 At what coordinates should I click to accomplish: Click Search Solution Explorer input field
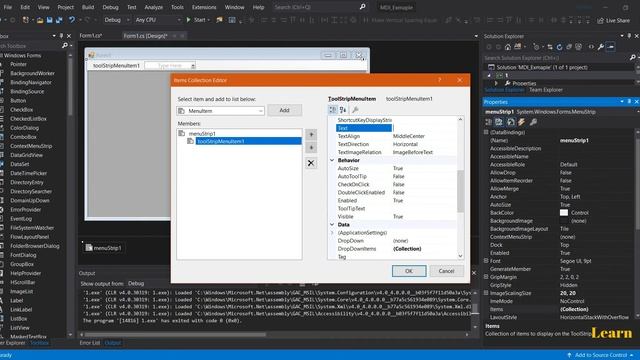coord(556,58)
